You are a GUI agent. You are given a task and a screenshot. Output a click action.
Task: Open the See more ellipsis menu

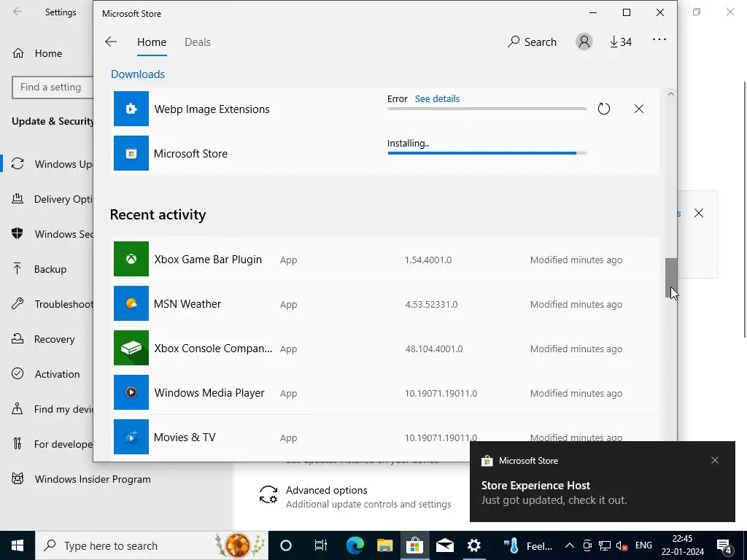pyautogui.click(x=659, y=39)
